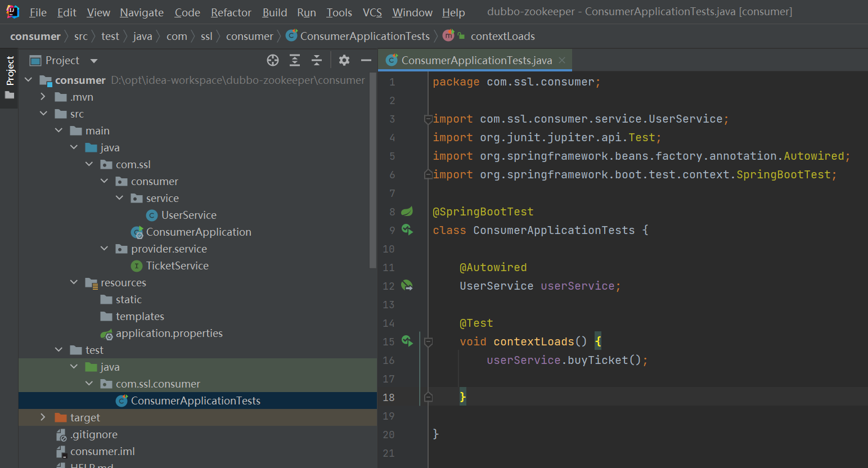Click the java breadcrumb in navigation bar
Viewport: 868px width, 468px height.
(x=142, y=37)
